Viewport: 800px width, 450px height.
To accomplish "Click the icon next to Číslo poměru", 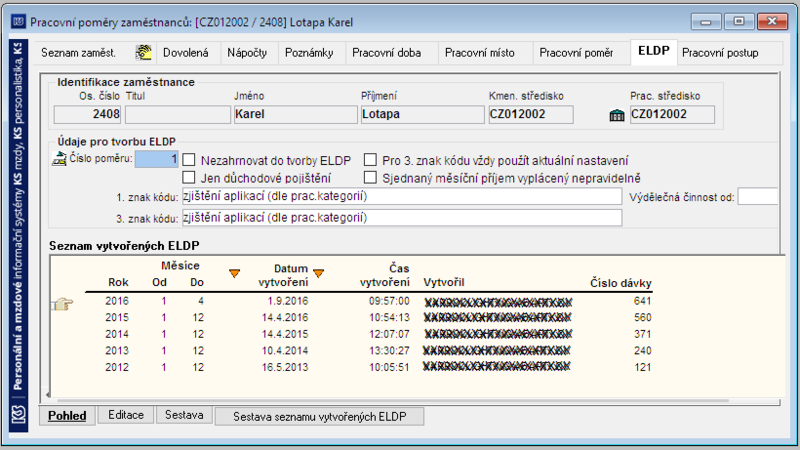I will pyautogui.click(x=59, y=159).
